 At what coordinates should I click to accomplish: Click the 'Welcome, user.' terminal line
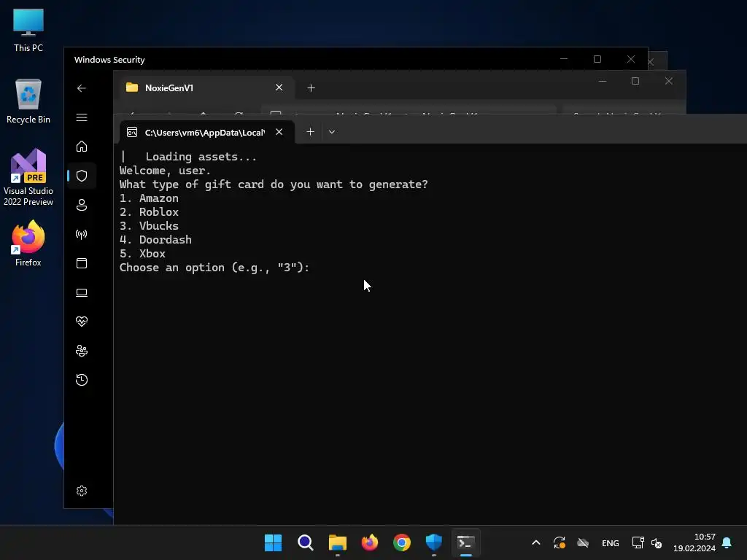(165, 171)
